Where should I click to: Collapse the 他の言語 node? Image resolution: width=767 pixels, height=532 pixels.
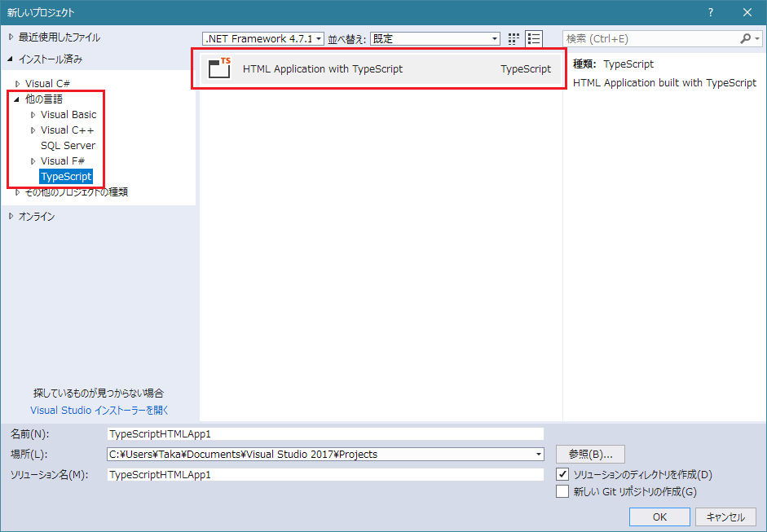tap(17, 99)
